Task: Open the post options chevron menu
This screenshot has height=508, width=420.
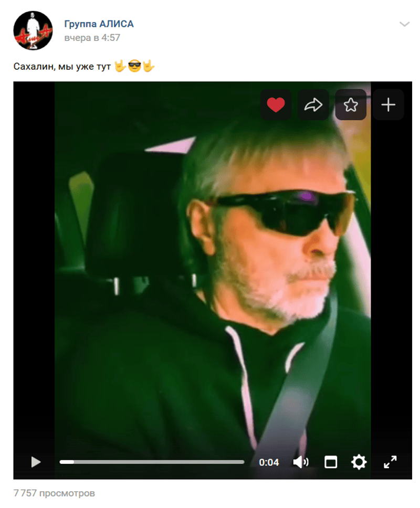Action: pyautogui.click(x=404, y=24)
